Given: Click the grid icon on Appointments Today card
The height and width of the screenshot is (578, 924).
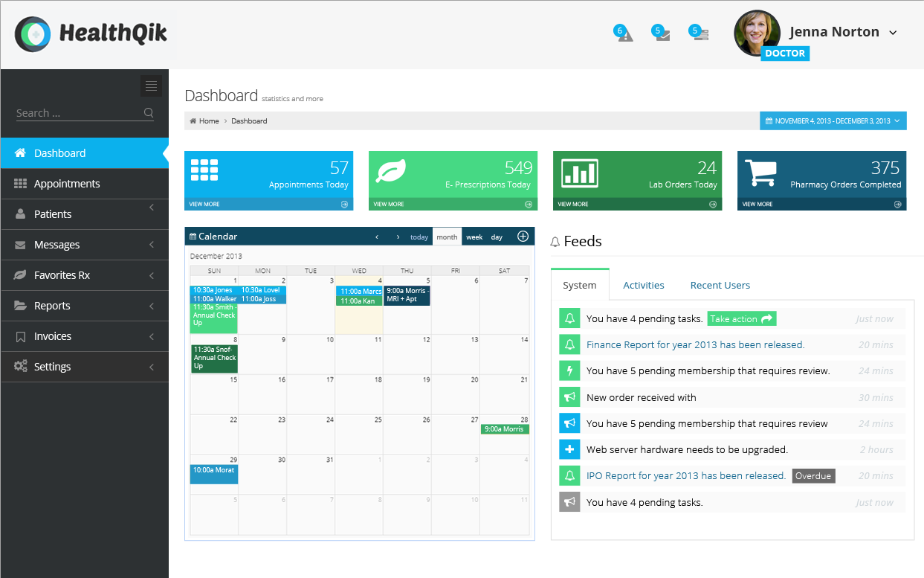Looking at the screenshot, I should coord(204,170).
